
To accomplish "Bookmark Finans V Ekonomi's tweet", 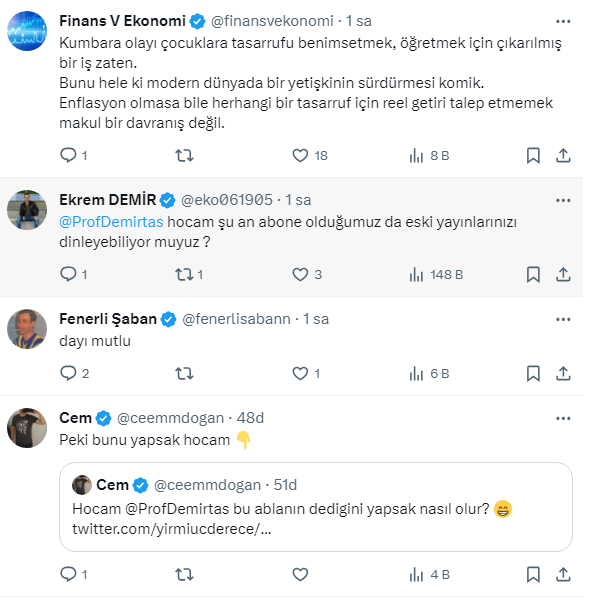I will point(533,156).
